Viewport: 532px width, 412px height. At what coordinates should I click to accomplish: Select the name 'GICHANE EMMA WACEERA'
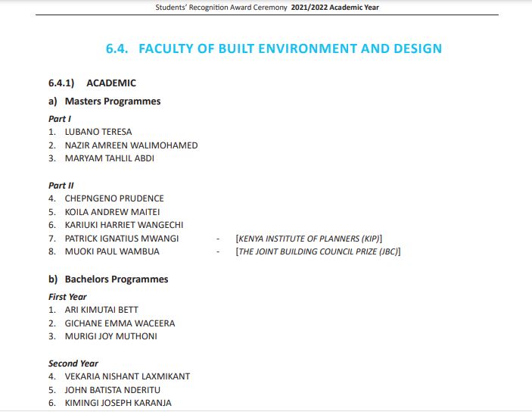coord(120,323)
